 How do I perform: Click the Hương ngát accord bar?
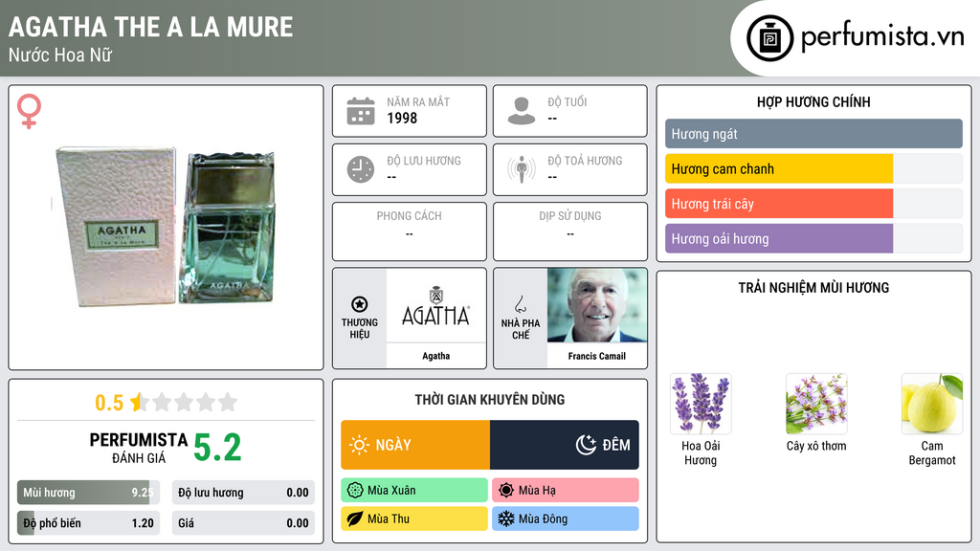pyautogui.click(x=813, y=134)
